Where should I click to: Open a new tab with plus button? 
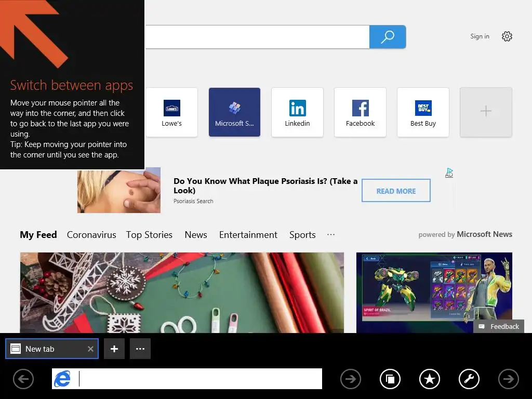(114, 349)
